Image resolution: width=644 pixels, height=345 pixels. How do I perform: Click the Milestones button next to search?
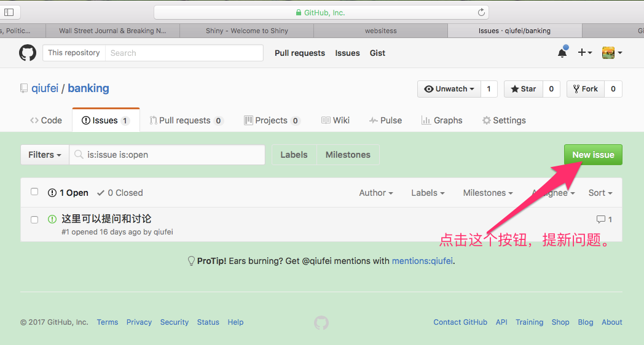pos(348,155)
